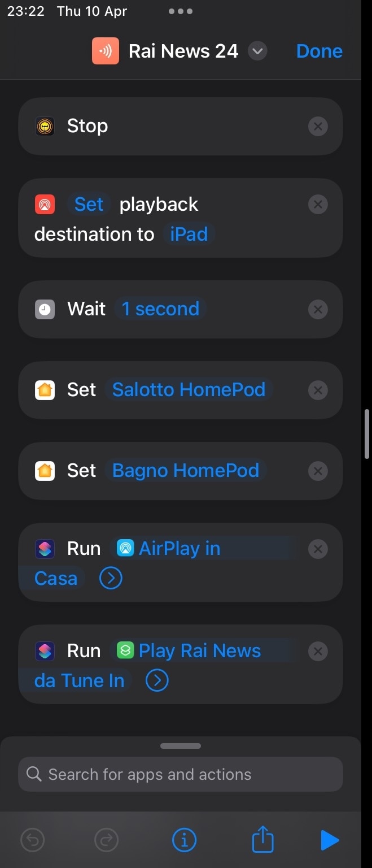Focus the Search for apps and actions field

[x=181, y=774]
